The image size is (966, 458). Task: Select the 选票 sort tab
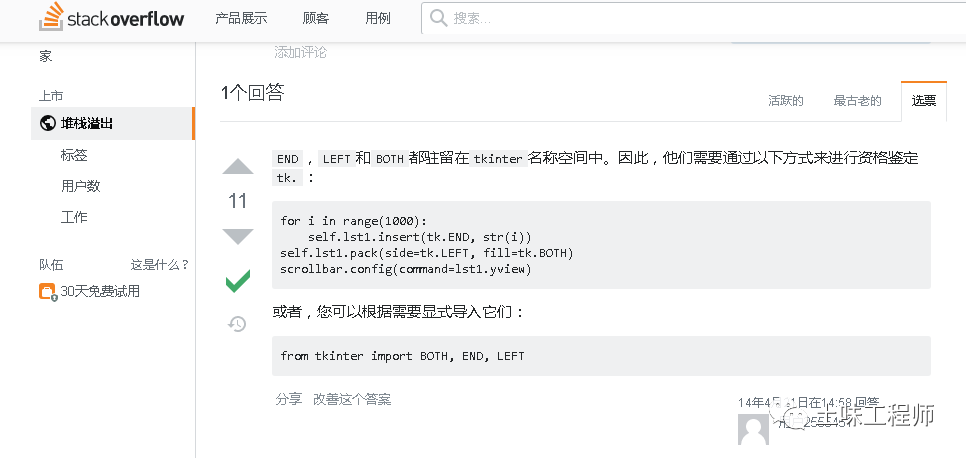tap(923, 101)
